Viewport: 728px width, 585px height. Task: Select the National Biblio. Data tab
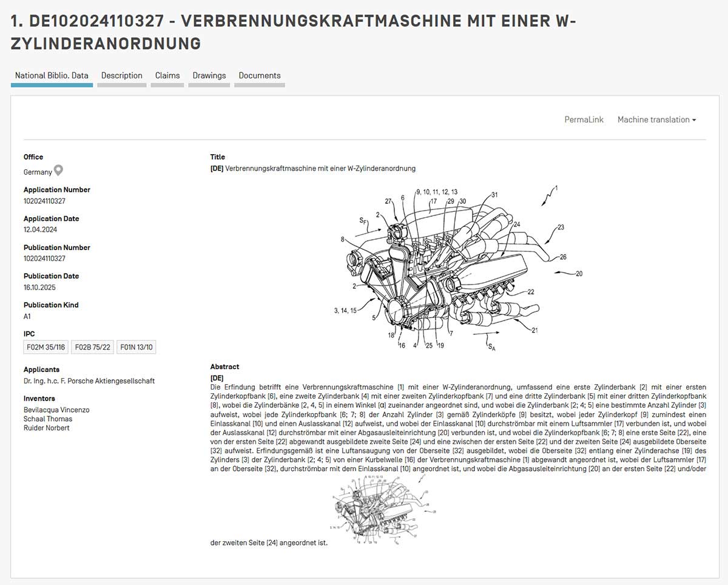click(52, 76)
